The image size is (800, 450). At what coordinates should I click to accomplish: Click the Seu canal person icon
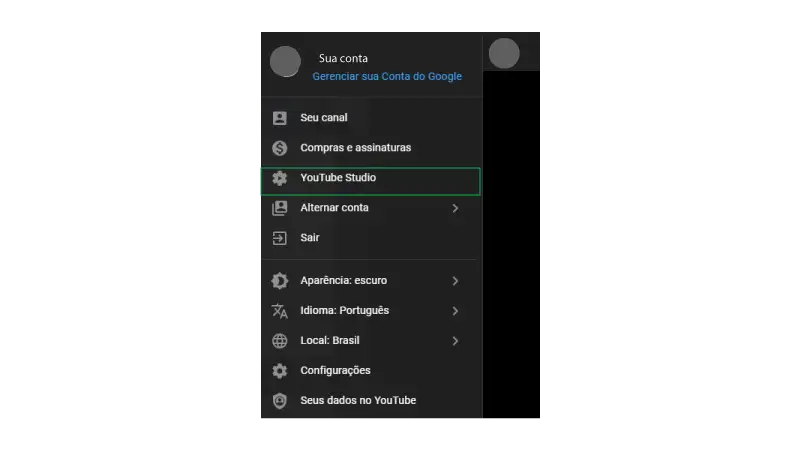tap(280, 118)
